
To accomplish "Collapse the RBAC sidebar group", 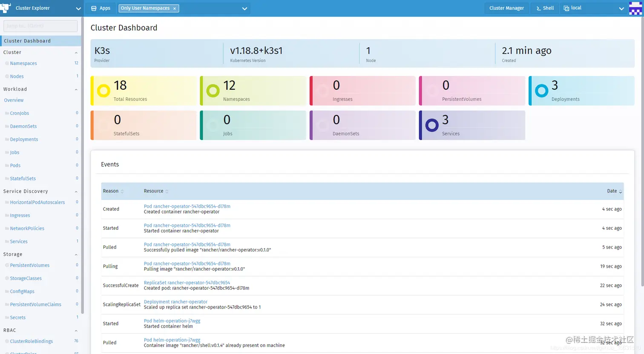I will tap(76, 331).
